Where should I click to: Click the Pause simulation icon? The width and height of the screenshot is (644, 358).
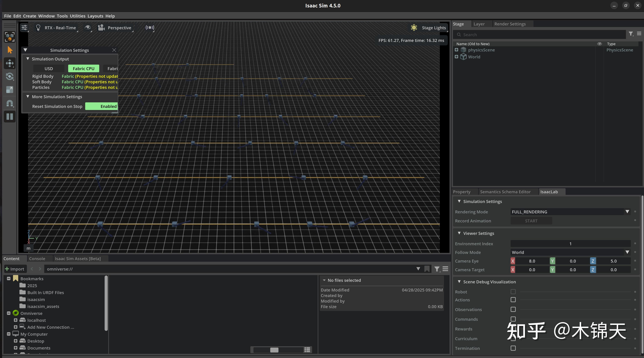10,117
